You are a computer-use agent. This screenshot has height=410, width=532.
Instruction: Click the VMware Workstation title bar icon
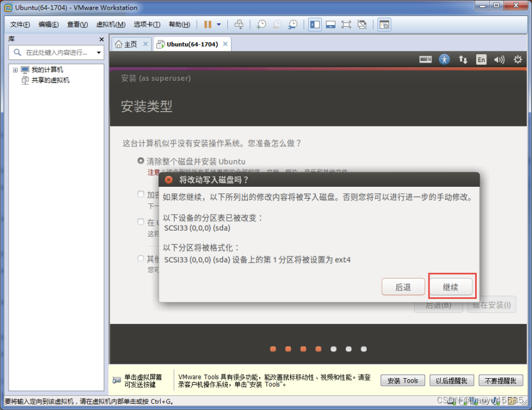tap(8, 7)
